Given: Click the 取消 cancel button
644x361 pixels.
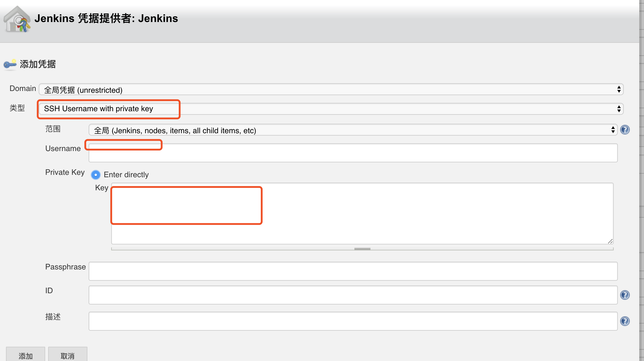Looking at the screenshot, I should click(x=67, y=355).
